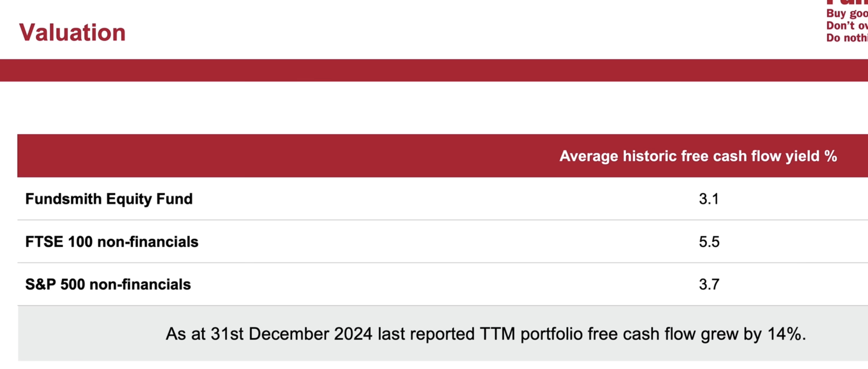Screen dimensions: 868x369
Task: Click the Fundsmith Equity Fund row label
Action: click(x=109, y=199)
